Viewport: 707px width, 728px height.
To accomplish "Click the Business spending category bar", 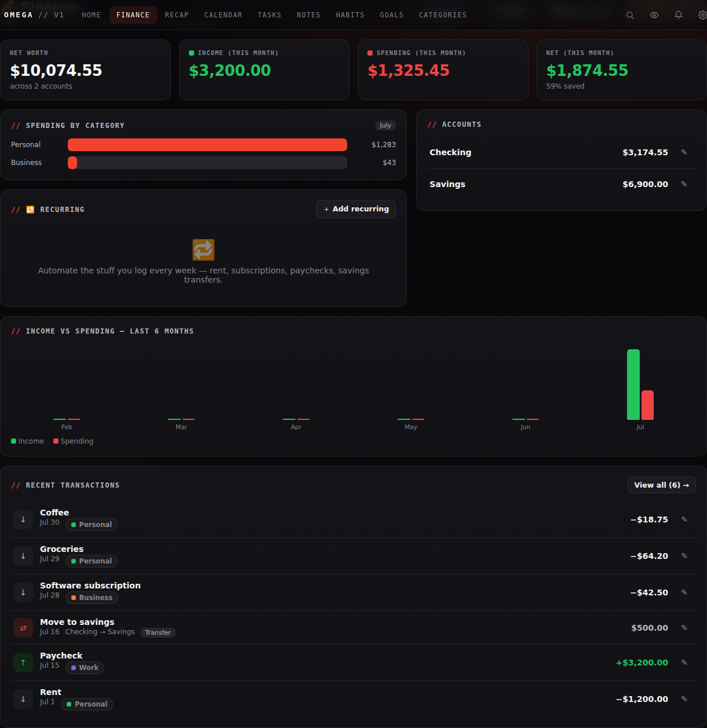I will [207, 163].
